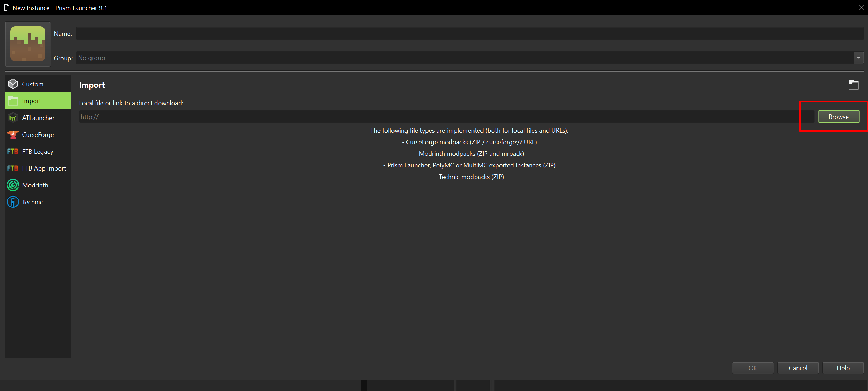
Task: Open Help for this dialog
Action: point(843,368)
